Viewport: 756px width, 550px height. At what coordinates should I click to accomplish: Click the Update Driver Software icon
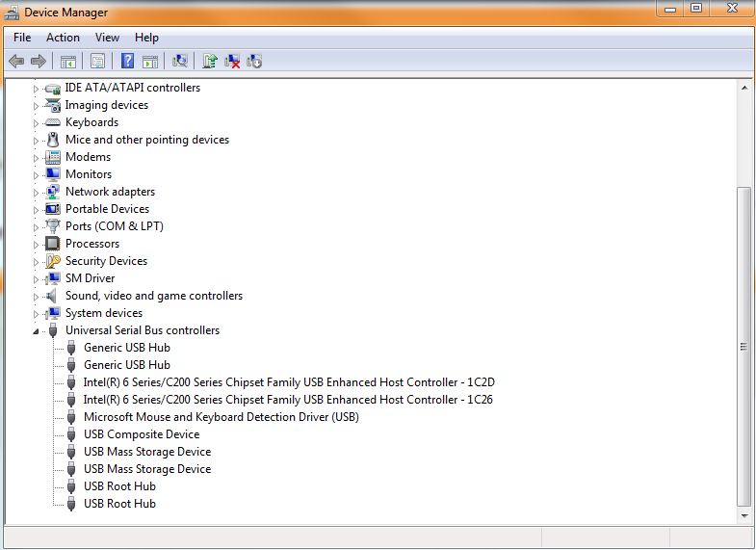[x=210, y=61]
